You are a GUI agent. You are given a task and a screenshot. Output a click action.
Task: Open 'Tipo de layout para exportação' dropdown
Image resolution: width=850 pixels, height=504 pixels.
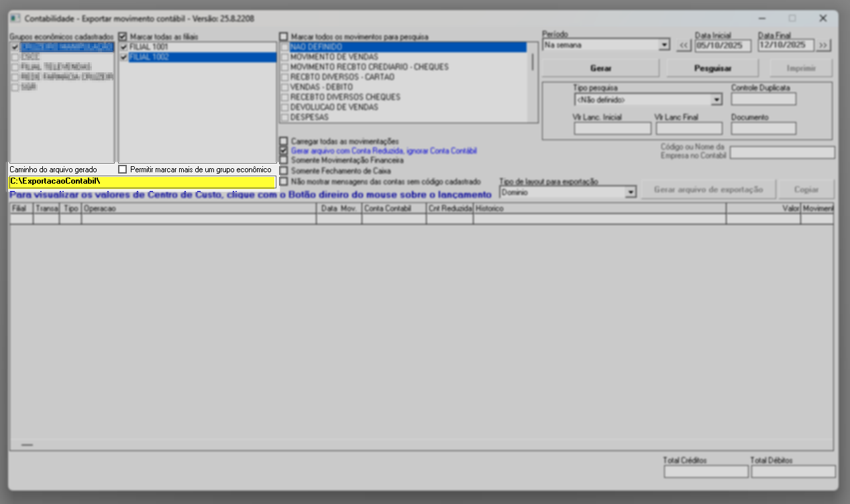click(x=630, y=192)
